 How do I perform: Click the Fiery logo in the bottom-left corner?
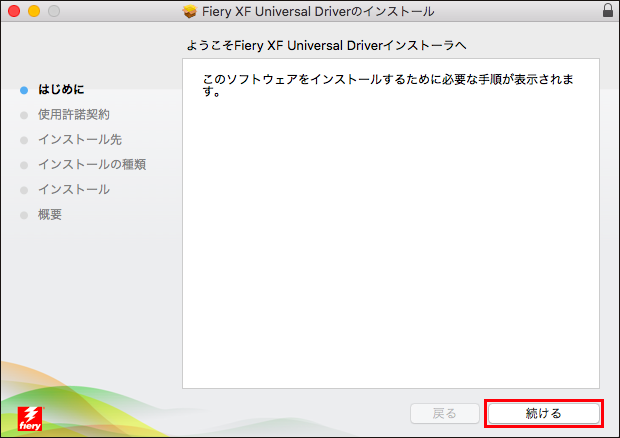tap(30, 419)
